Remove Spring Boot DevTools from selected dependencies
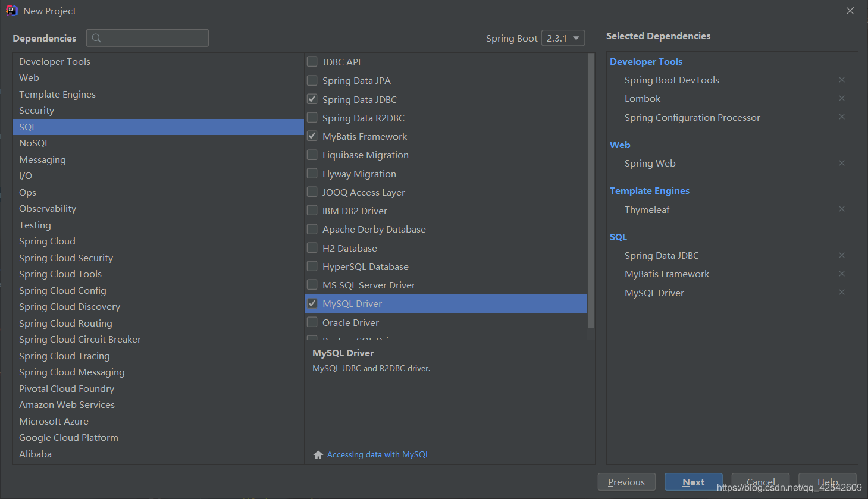The image size is (868, 499). [x=842, y=80]
